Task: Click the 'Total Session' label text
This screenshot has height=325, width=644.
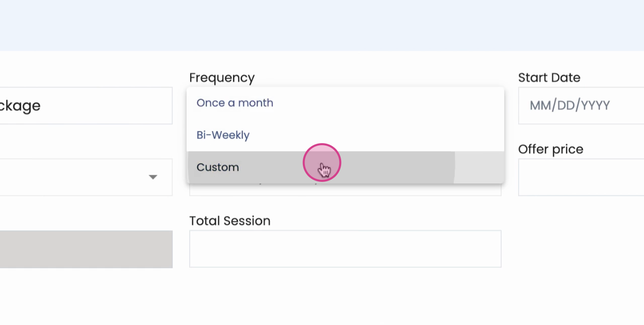Action: pyautogui.click(x=230, y=221)
